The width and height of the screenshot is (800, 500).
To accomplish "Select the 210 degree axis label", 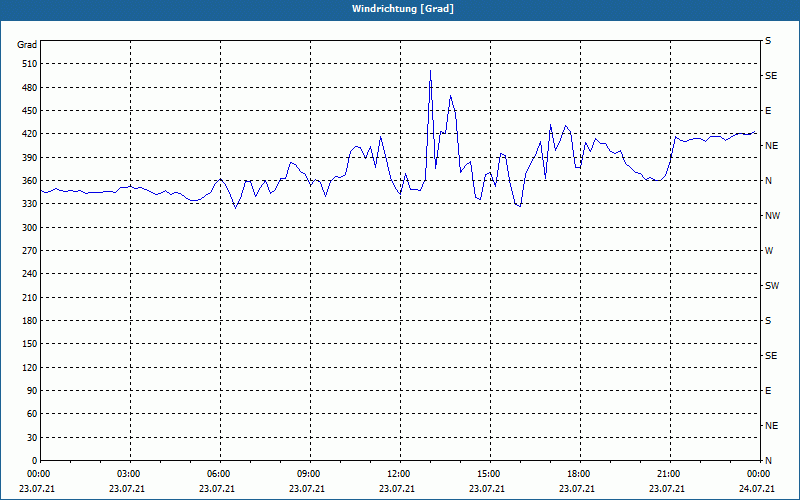I will 30,297.
